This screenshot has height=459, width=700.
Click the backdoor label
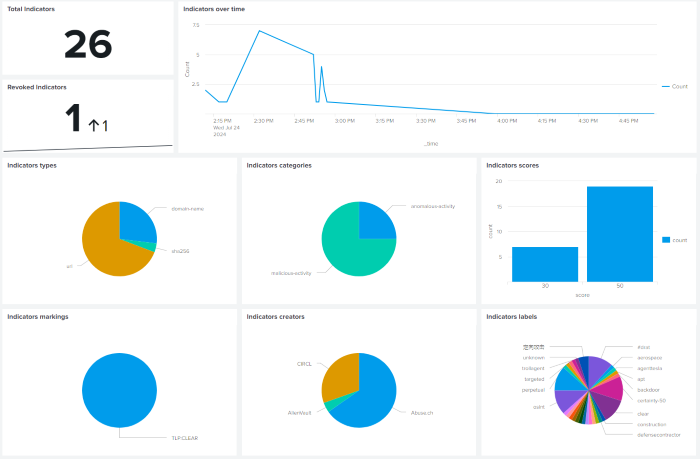[648, 390]
